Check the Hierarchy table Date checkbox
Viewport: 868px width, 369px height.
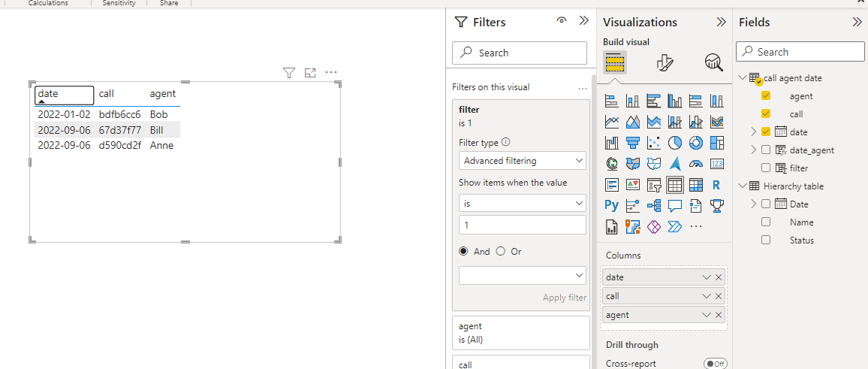click(766, 204)
